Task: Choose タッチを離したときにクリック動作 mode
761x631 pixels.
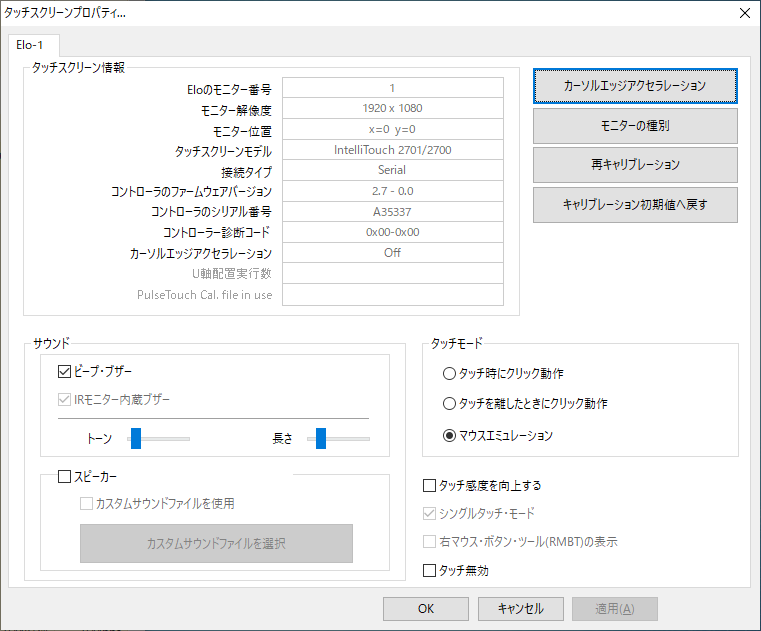Action: [x=449, y=404]
